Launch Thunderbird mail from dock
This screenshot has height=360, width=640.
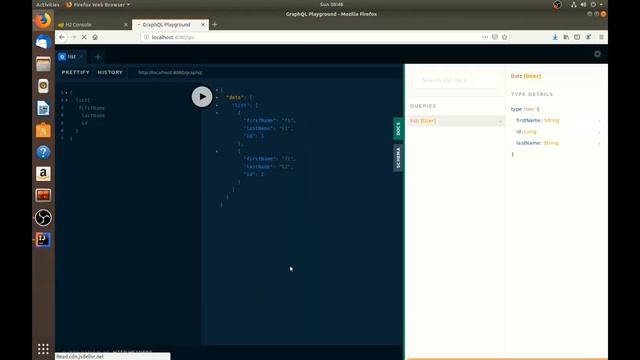point(43,42)
